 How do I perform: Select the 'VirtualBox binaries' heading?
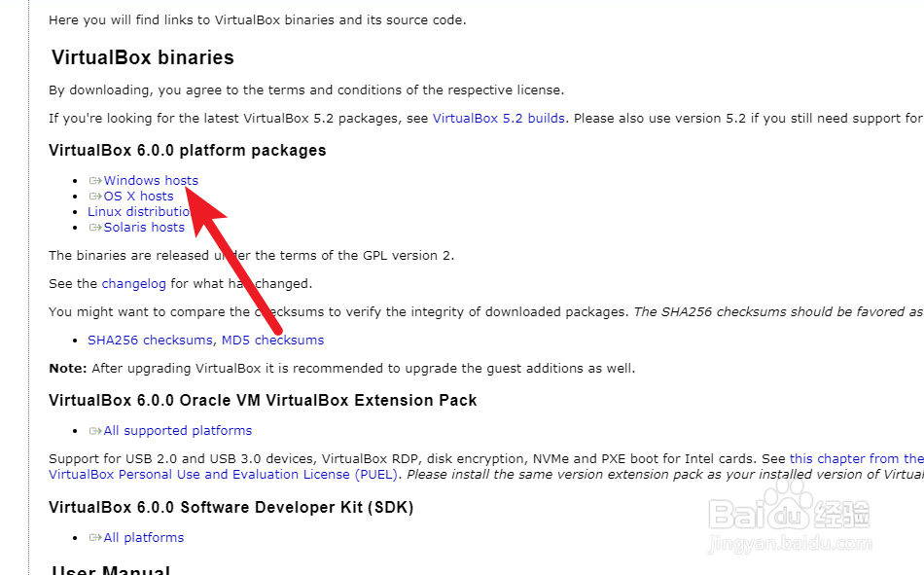pyautogui.click(x=143, y=57)
